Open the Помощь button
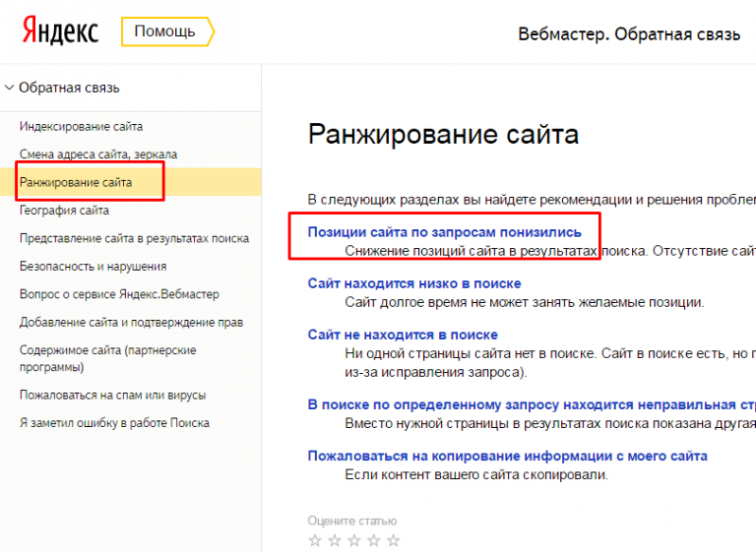Viewport: 756px width, 552px height. click(x=164, y=32)
